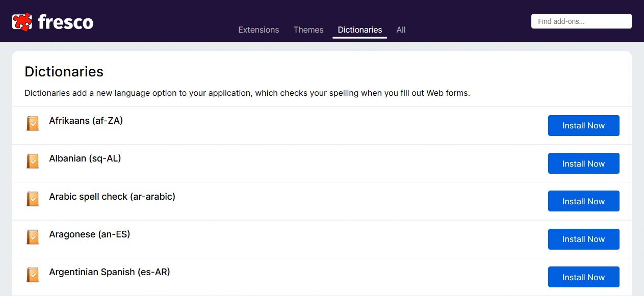Click the fresco puzzle piece logo icon
The image size is (644, 296).
[22, 21]
